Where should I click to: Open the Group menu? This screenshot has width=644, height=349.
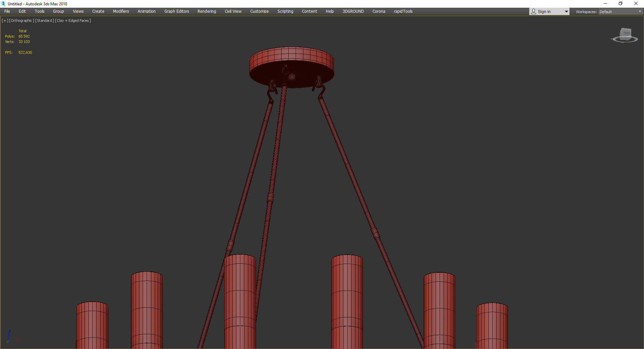(x=58, y=11)
